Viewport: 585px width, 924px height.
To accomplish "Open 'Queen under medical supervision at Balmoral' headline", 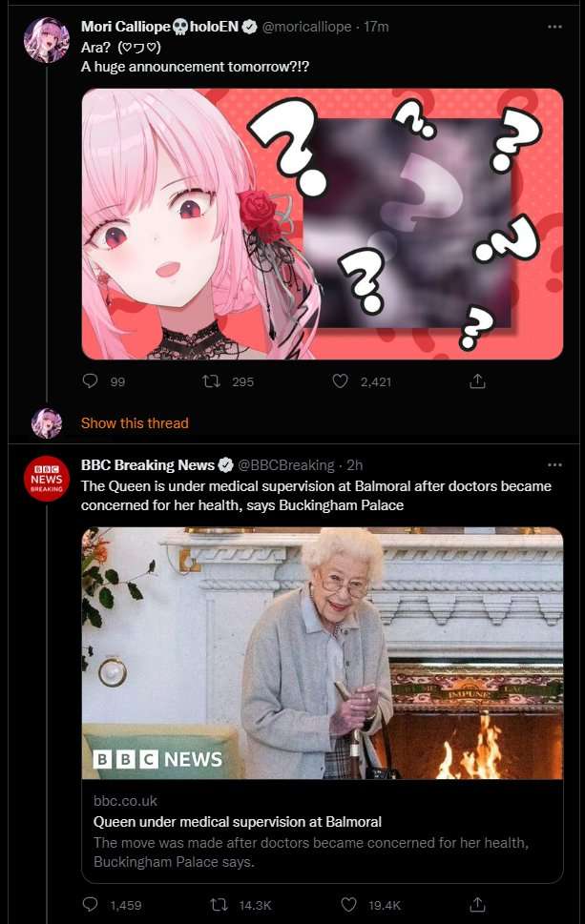I will coord(237,821).
